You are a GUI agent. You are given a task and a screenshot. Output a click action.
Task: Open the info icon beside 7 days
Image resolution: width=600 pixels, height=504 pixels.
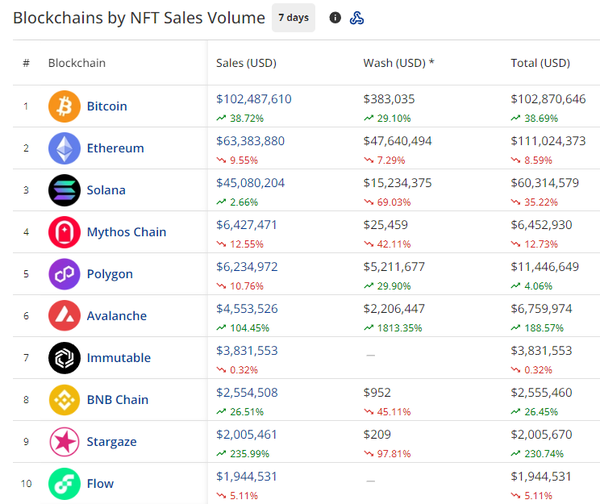click(x=335, y=18)
